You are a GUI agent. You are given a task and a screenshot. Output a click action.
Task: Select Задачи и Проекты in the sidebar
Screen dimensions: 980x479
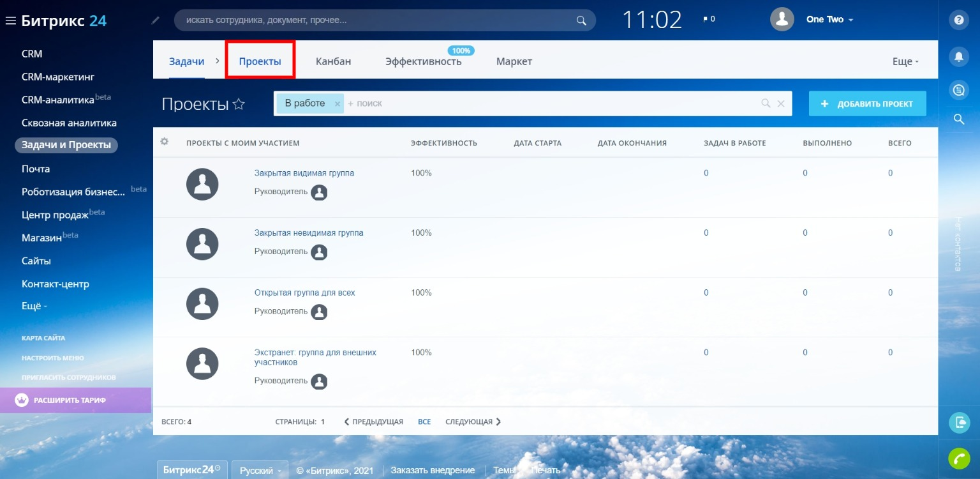(x=66, y=145)
